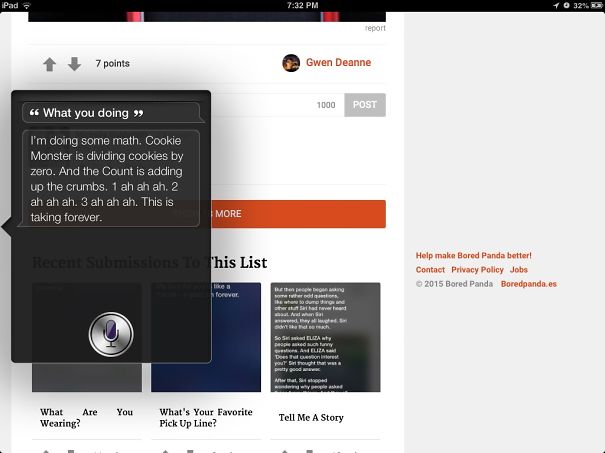Viewport: 605px width, 453px height.
Task: Click the report link under the image
Action: [375, 28]
